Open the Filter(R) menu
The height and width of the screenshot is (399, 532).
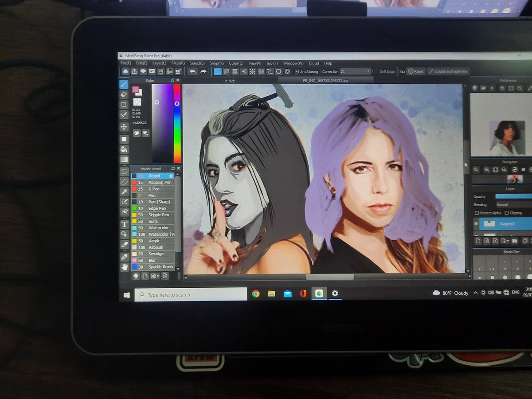(178, 63)
